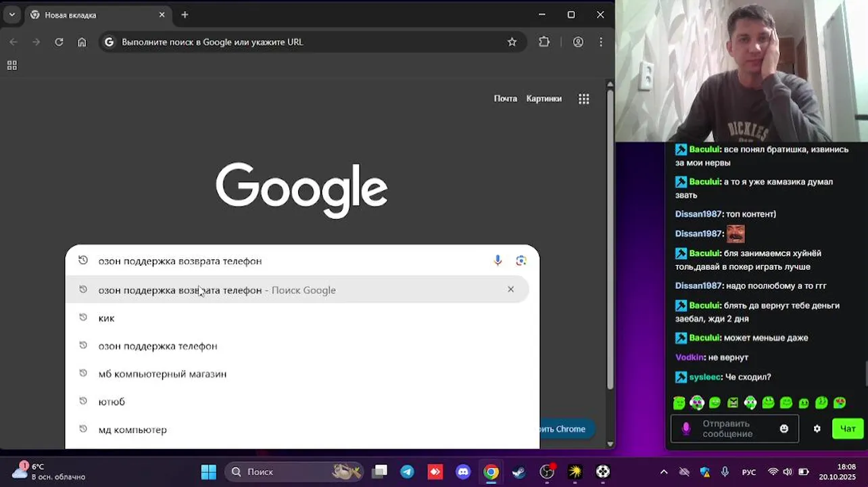
Task: Open the tray volume speaker icon
Action: [x=788, y=471]
